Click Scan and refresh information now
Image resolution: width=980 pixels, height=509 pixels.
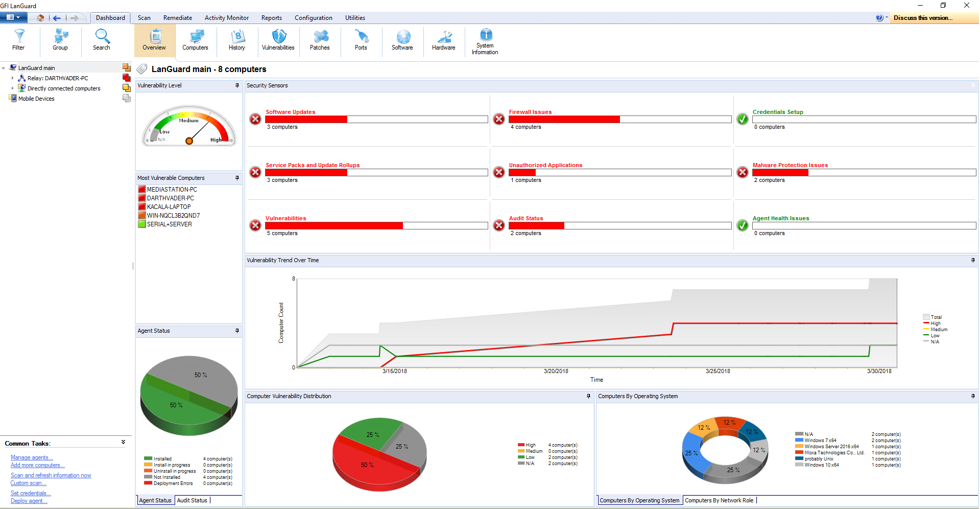(51, 476)
